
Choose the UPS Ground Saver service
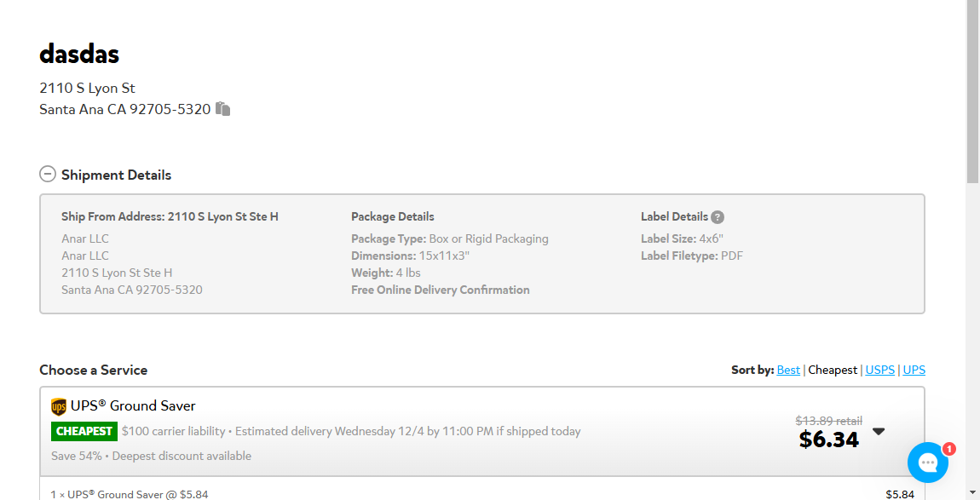click(481, 431)
